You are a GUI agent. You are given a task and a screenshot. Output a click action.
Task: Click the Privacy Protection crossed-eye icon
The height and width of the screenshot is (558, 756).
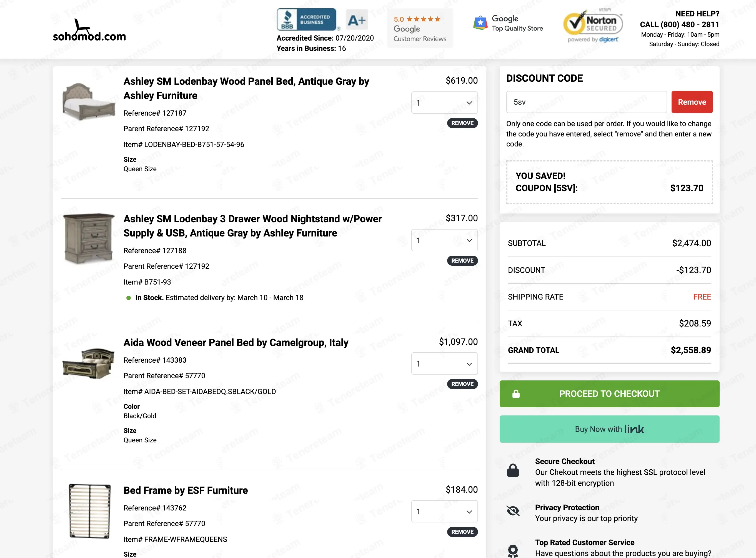513,511
